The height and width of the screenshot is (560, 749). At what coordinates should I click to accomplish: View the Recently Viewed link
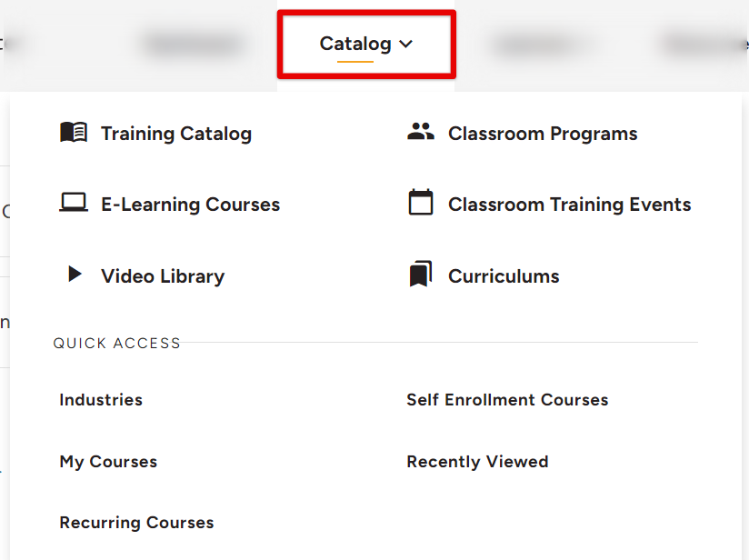click(x=477, y=462)
